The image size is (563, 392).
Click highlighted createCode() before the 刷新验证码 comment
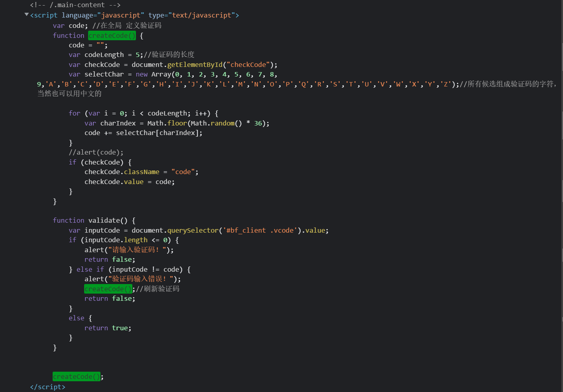pyautogui.click(x=108, y=289)
